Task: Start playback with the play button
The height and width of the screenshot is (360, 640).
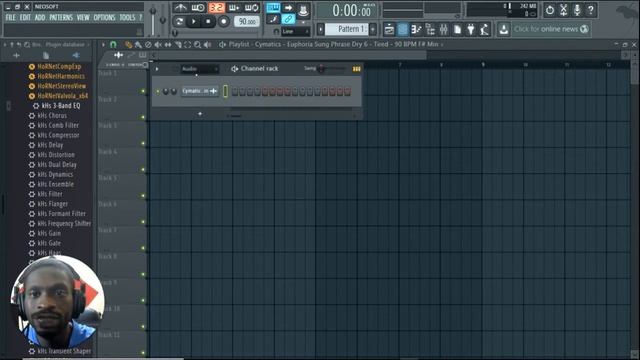Action: click(x=193, y=22)
